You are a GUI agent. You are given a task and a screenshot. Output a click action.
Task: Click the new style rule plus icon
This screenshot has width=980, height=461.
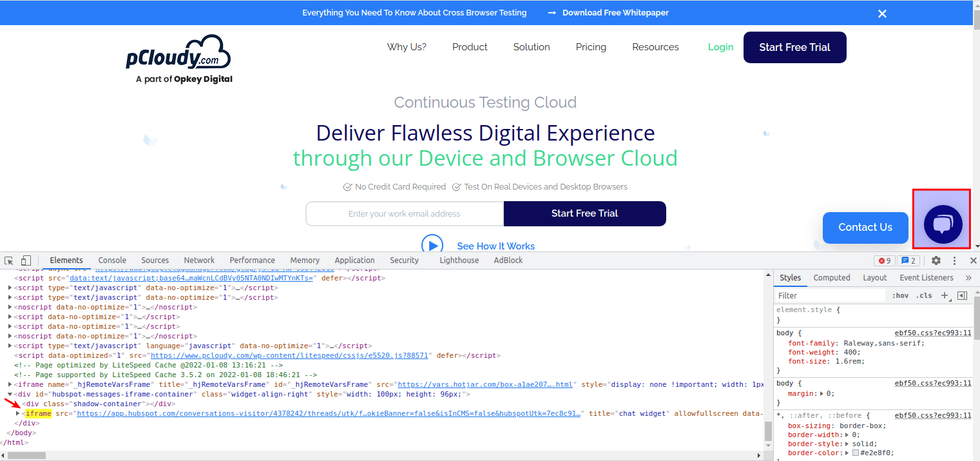[x=945, y=295]
